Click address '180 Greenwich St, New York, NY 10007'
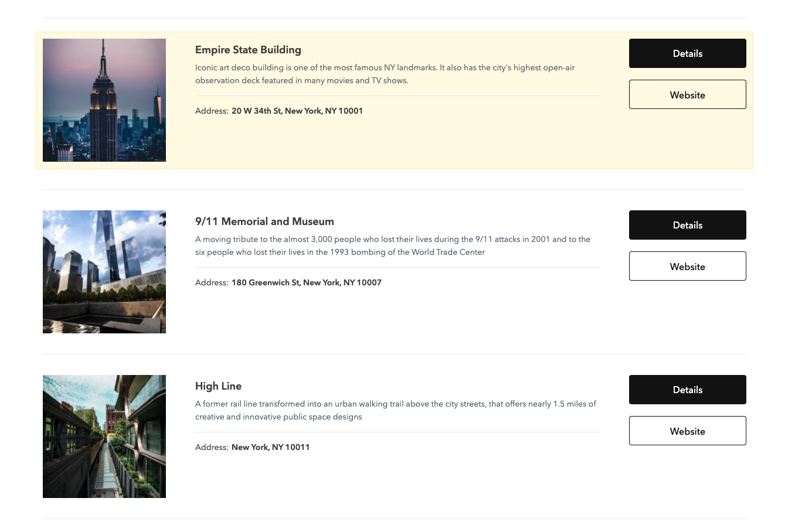The height and width of the screenshot is (532, 795). coord(307,282)
